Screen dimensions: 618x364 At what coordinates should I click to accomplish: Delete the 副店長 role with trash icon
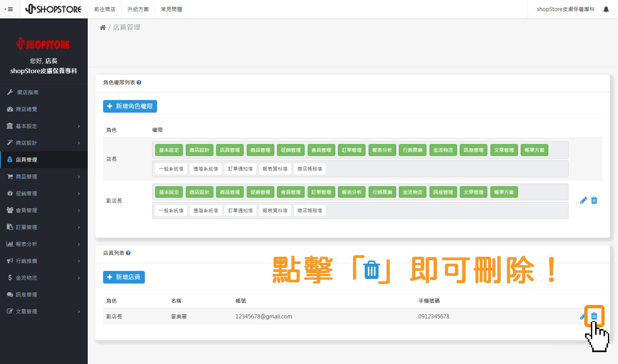click(x=594, y=200)
